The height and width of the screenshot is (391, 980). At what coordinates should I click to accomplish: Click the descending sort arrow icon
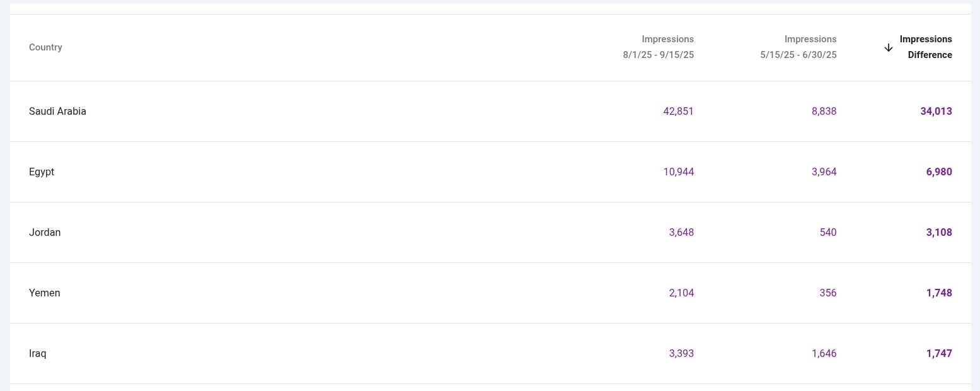coord(889,48)
